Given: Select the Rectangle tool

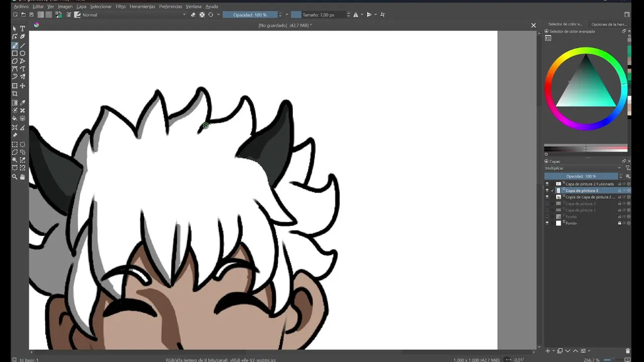Looking at the screenshot, I should [x=15, y=53].
